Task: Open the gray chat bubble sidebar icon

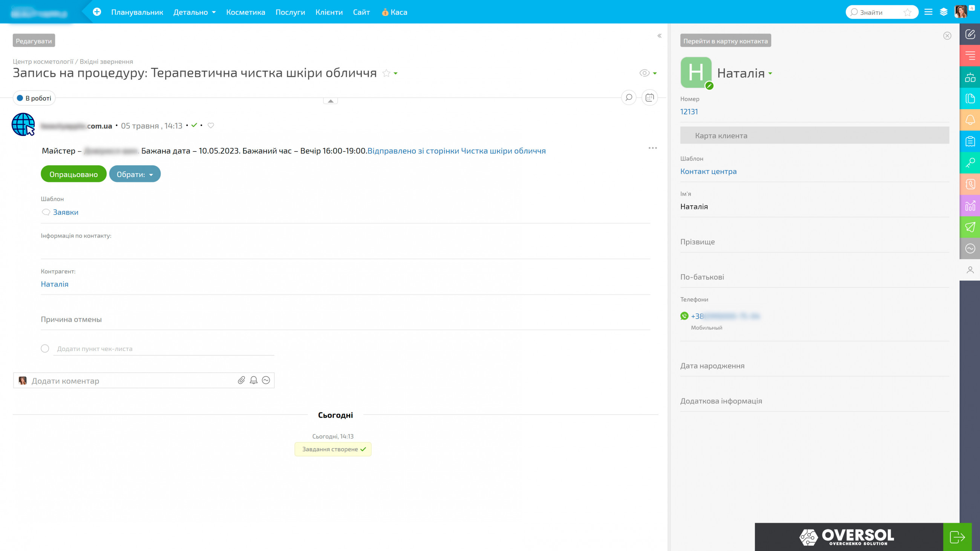Action: pos(970,249)
